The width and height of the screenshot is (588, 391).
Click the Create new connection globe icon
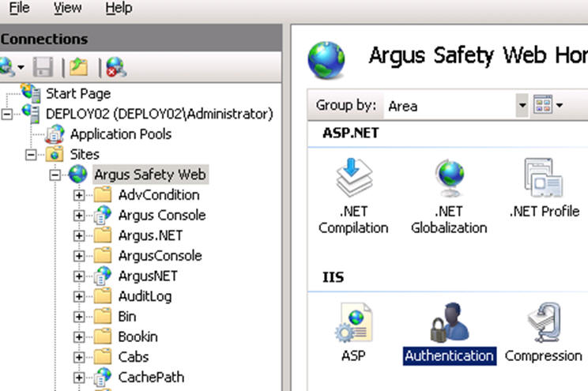[7, 67]
